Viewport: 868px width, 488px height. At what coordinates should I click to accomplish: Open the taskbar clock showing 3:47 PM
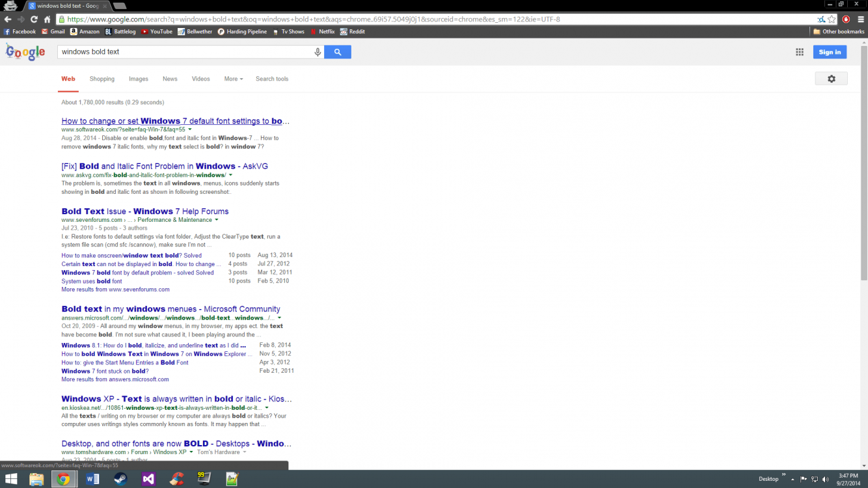point(847,480)
